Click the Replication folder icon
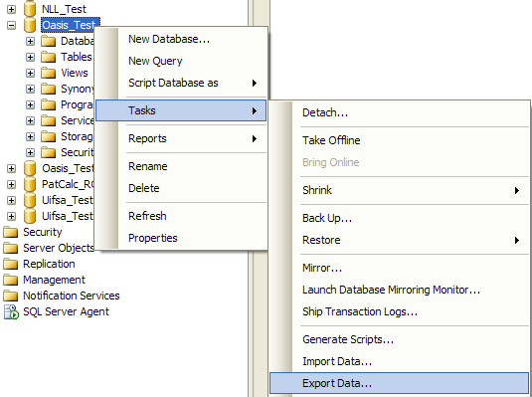The image size is (532, 397). click(11, 265)
